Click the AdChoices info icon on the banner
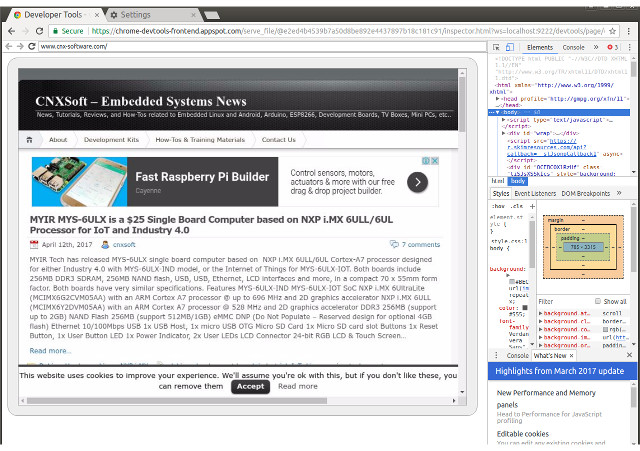Viewport: 640px width, 451px height. [x=426, y=161]
